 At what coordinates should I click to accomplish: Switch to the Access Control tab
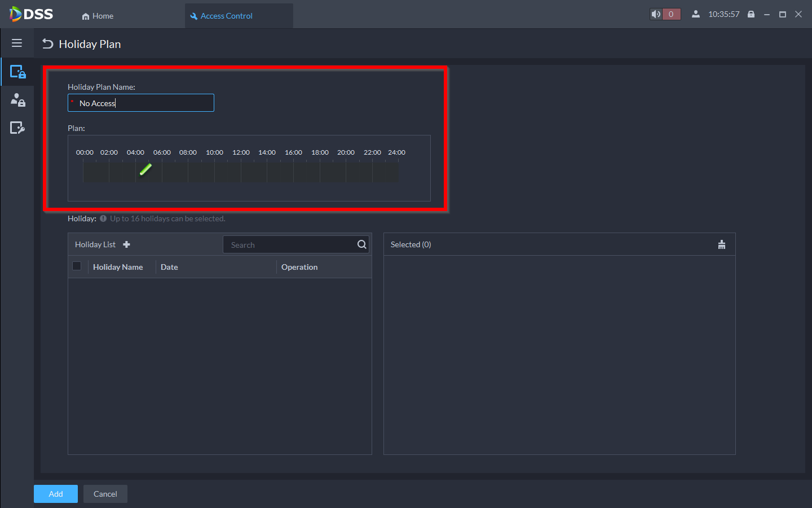226,16
